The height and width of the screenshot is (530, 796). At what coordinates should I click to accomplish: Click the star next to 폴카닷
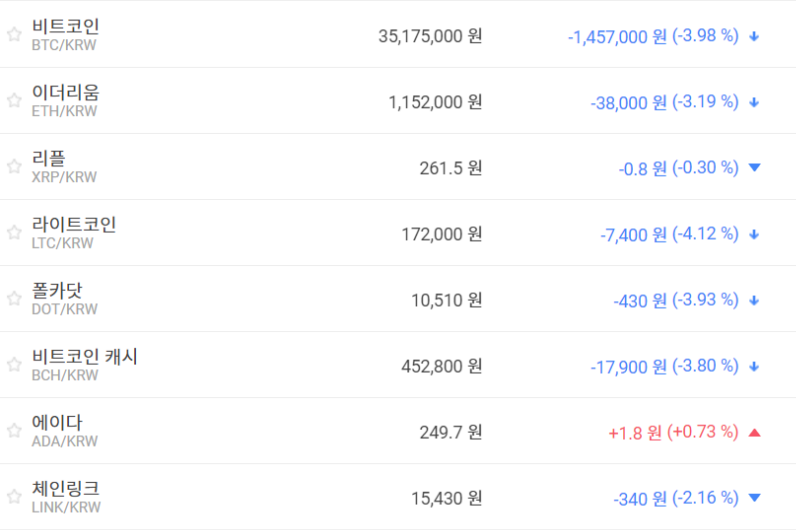14,299
